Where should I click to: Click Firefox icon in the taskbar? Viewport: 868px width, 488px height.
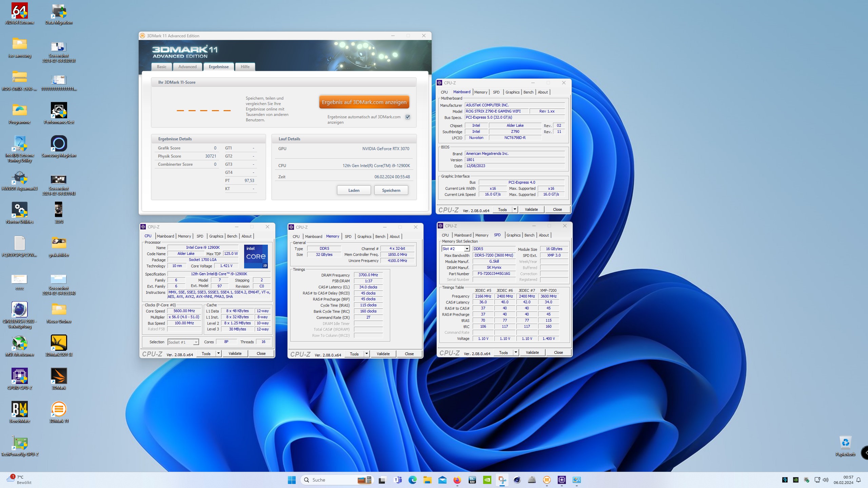[457, 480]
